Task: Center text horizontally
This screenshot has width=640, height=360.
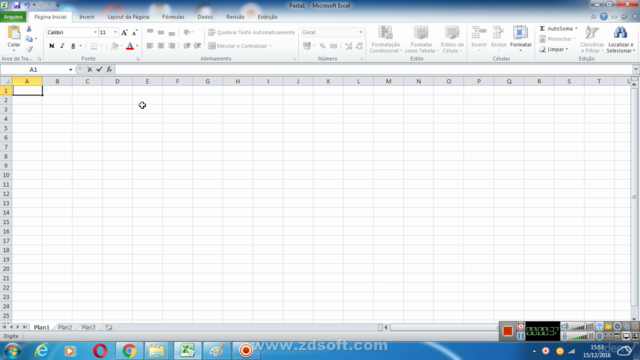Action: pyautogui.click(x=161, y=46)
